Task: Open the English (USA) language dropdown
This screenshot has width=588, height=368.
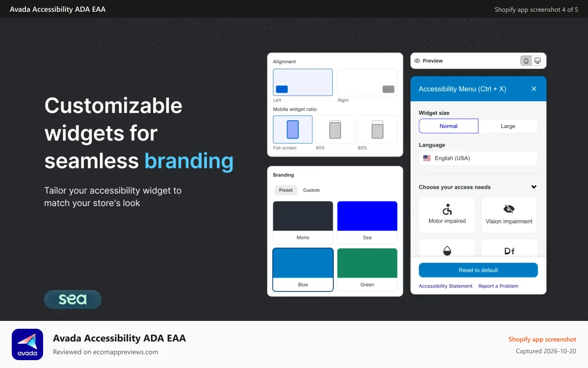Action: click(x=478, y=158)
